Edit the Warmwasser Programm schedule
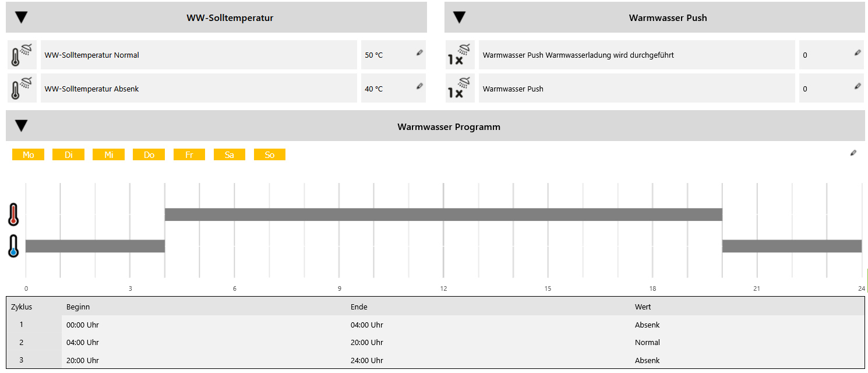868x373 pixels. click(853, 153)
